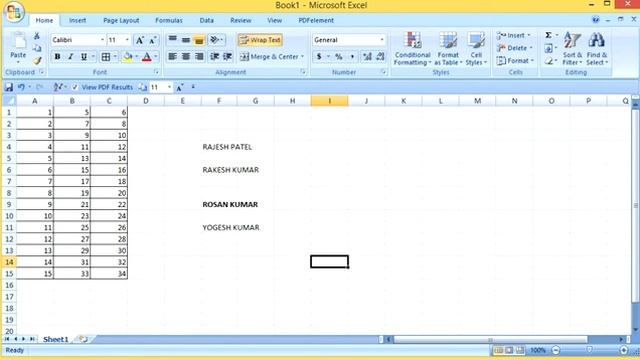Click Conditional Formatting button
This screenshot has height=360, width=640.
coord(413,49)
